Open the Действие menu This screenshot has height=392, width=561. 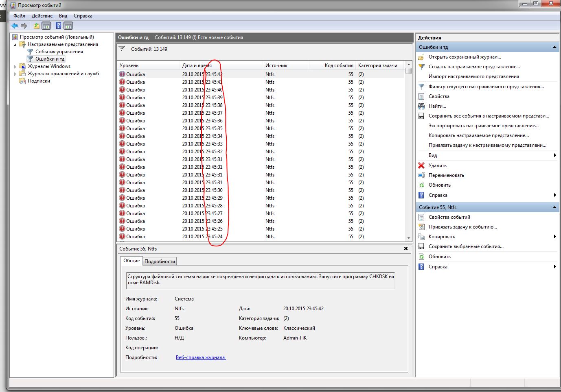[x=42, y=16]
